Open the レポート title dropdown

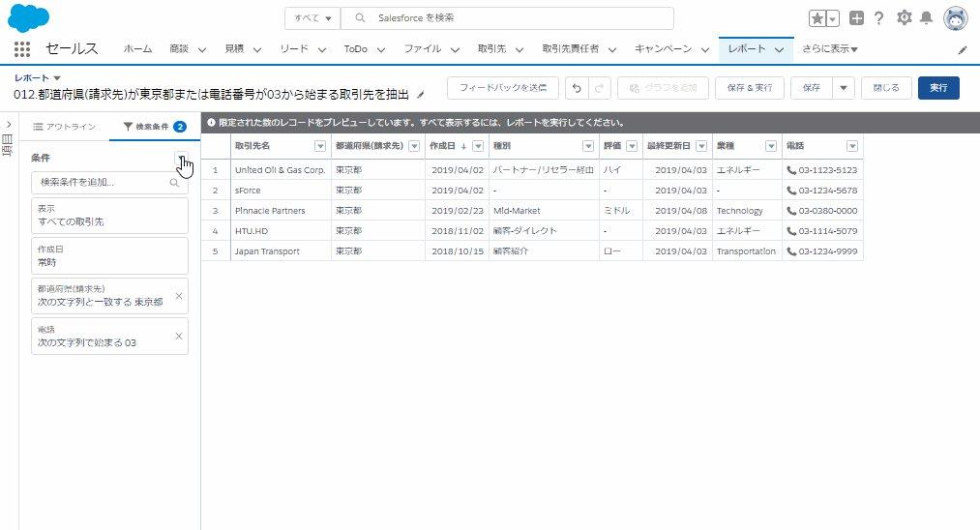tap(57, 78)
